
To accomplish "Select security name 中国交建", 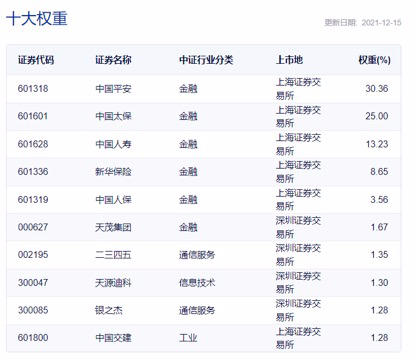I will point(113,338).
